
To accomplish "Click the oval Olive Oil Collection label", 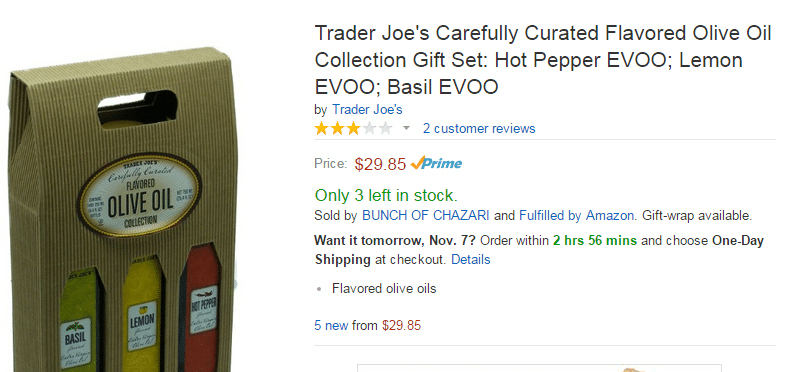I will pos(139,195).
